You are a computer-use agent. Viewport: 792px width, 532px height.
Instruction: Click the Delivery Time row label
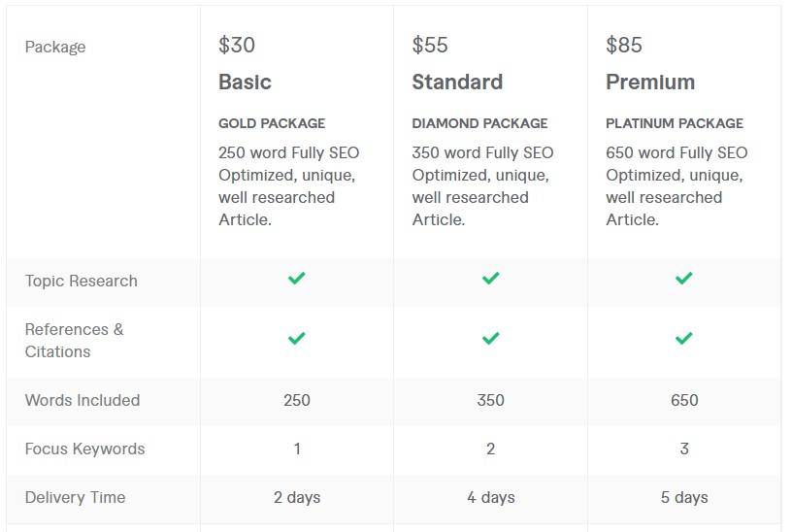pyautogui.click(x=75, y=497)
